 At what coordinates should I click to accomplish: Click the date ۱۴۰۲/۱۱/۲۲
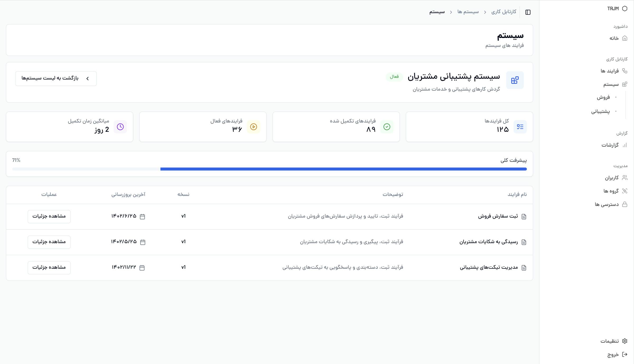pyautogui.click(x=124, y=268)
